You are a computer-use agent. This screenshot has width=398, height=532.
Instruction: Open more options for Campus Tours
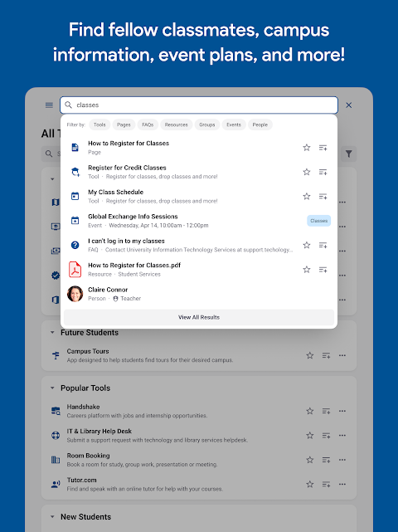342,355
